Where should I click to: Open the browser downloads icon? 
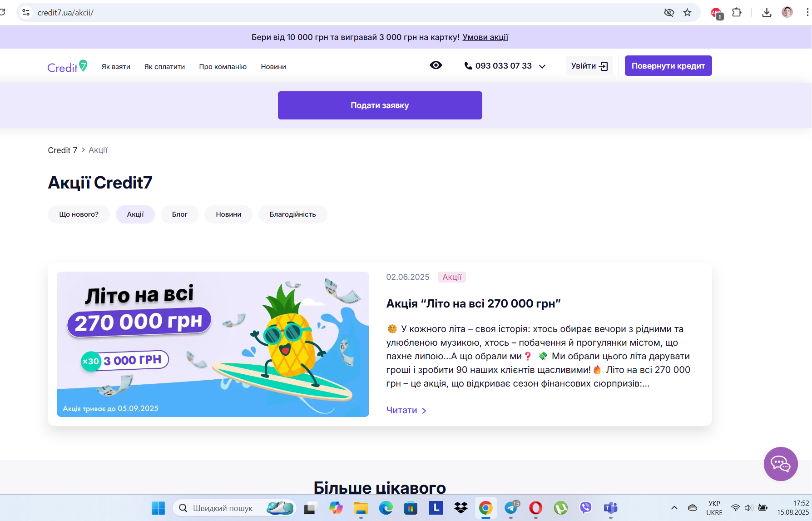pos(767,13)
